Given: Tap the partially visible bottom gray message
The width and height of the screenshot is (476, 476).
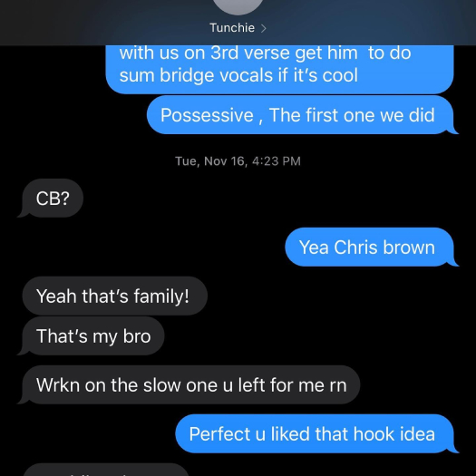Looking at the screenshot, I should (106, 470).
